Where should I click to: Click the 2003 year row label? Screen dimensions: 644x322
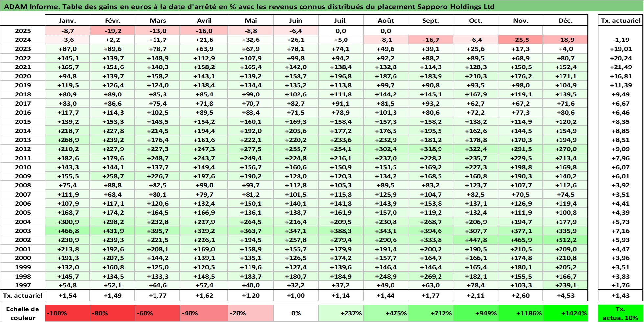click(x=23, y=231)
